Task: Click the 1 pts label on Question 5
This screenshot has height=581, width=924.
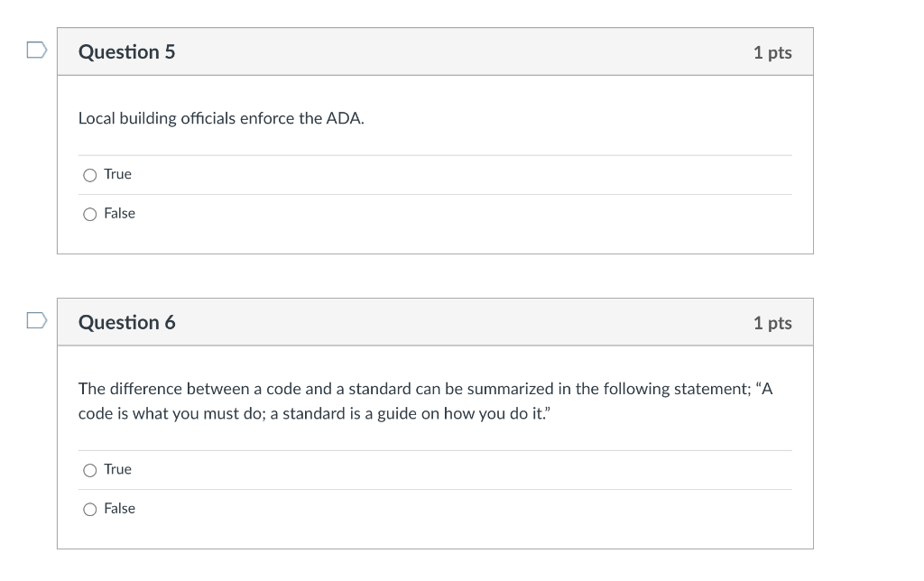Action: [772, 52]
